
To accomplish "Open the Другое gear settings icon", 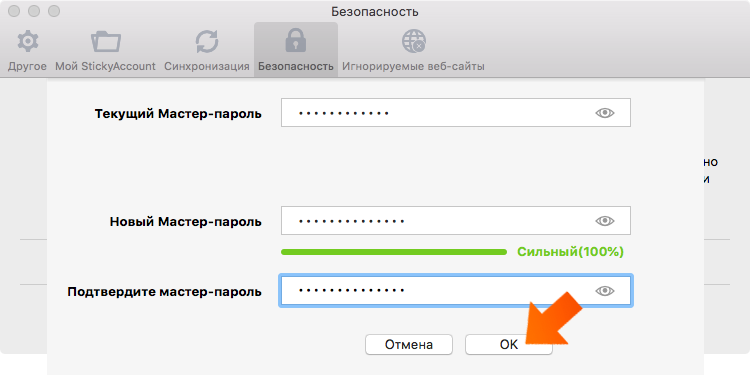I will [x=27, y=42].
